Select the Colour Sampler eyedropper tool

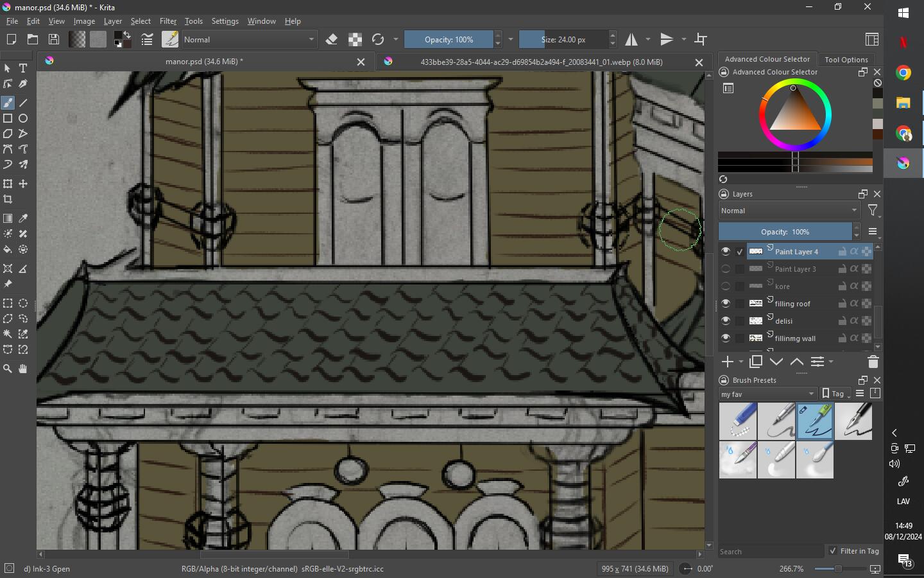23,218
